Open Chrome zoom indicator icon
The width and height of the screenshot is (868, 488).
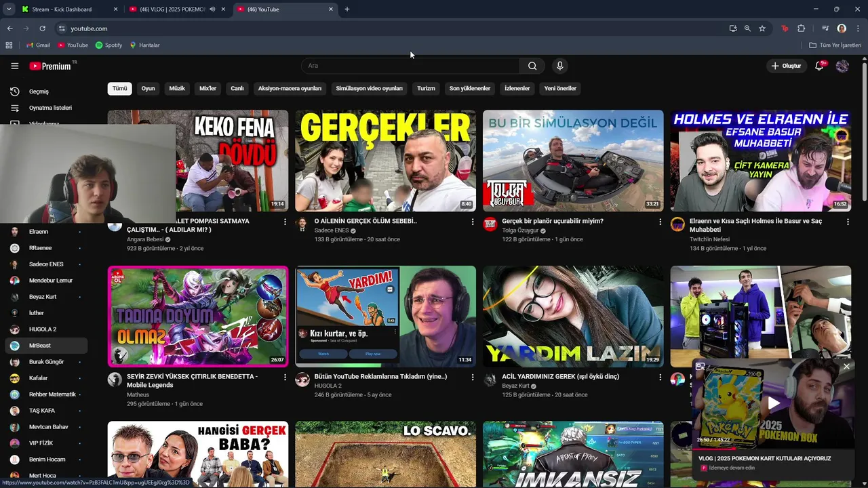coord(747,28)
